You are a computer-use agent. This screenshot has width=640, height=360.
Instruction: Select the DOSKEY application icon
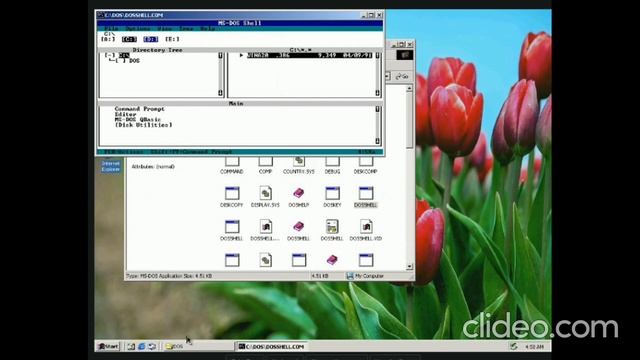(332, 193)
